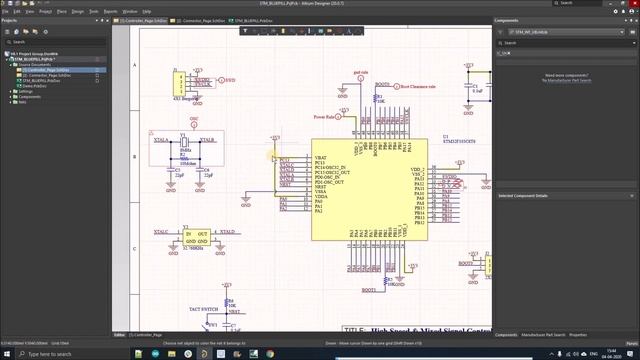Screen dimensions: 640x360
Task: Click the STM32 microcontroller U1 symbol body
Action: [x=369, y=189]
